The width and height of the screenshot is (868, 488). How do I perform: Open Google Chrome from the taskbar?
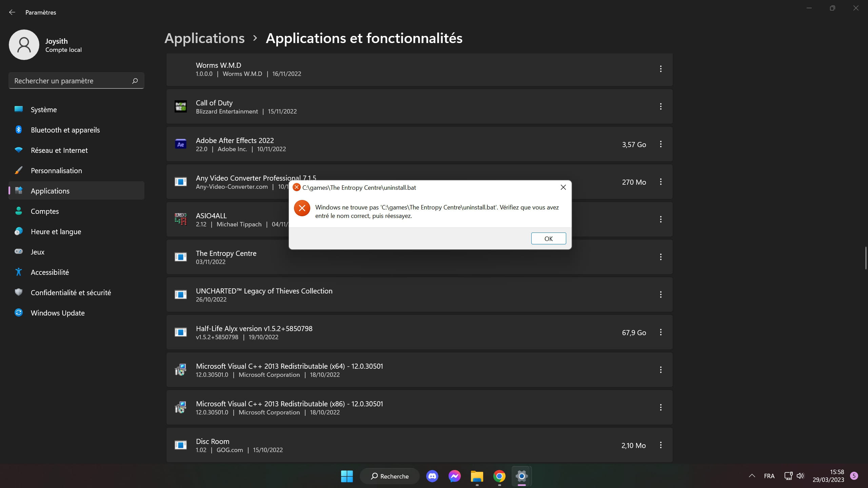coord(499,476)
